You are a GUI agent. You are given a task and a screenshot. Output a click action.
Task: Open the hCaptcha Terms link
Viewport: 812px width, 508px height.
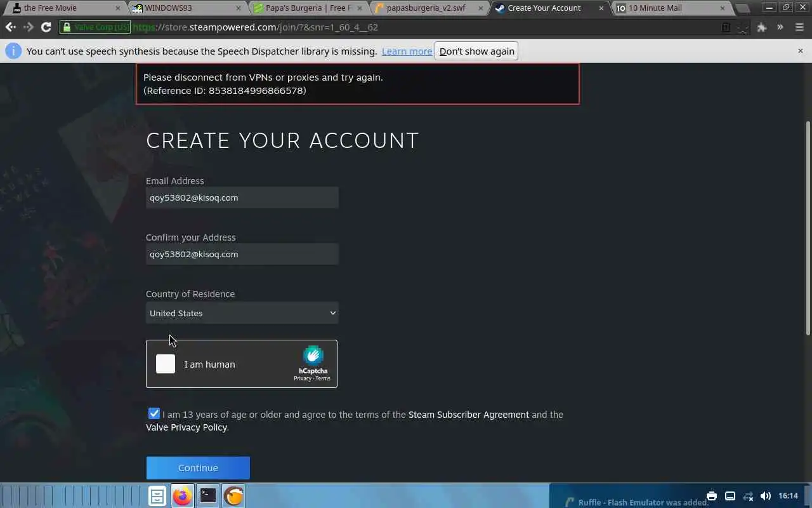point(323,378)
